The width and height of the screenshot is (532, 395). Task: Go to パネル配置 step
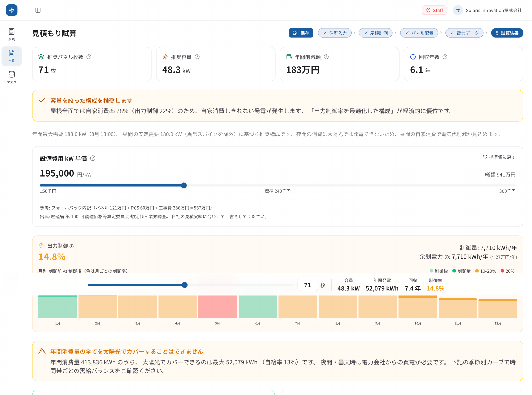pyautogui.click(x=419, y=33)
